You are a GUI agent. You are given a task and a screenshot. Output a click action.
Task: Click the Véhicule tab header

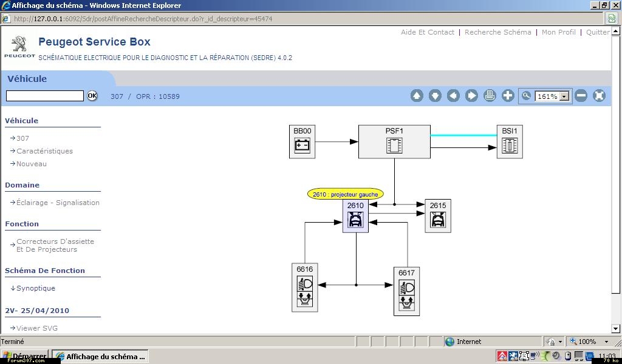(27, 79)
